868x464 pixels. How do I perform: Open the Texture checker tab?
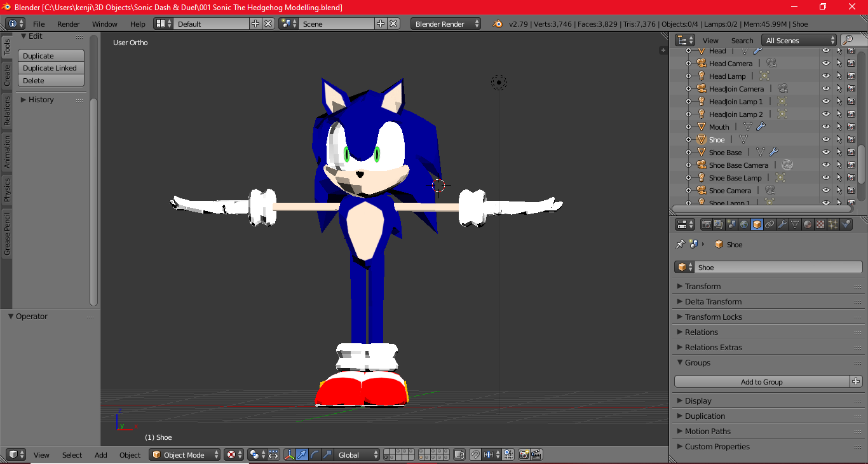click(x=820, y=224)
